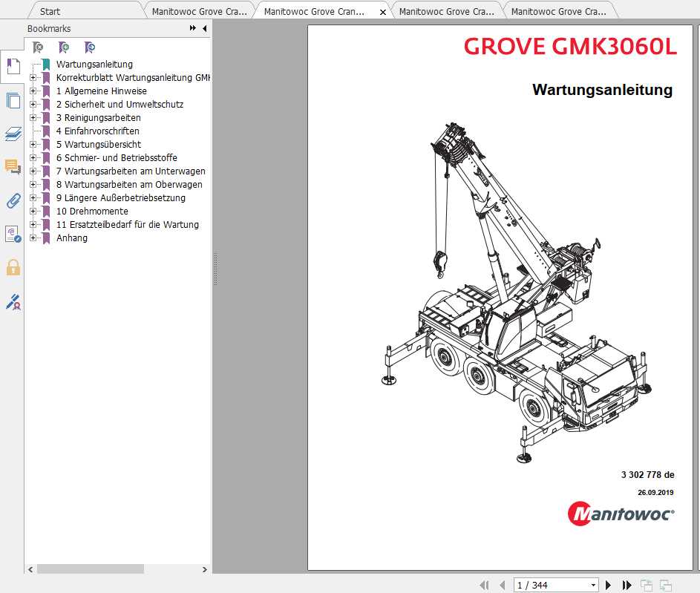Click the delete bookmark icon
Screen dimensions: 700x593
coord(37,46)
